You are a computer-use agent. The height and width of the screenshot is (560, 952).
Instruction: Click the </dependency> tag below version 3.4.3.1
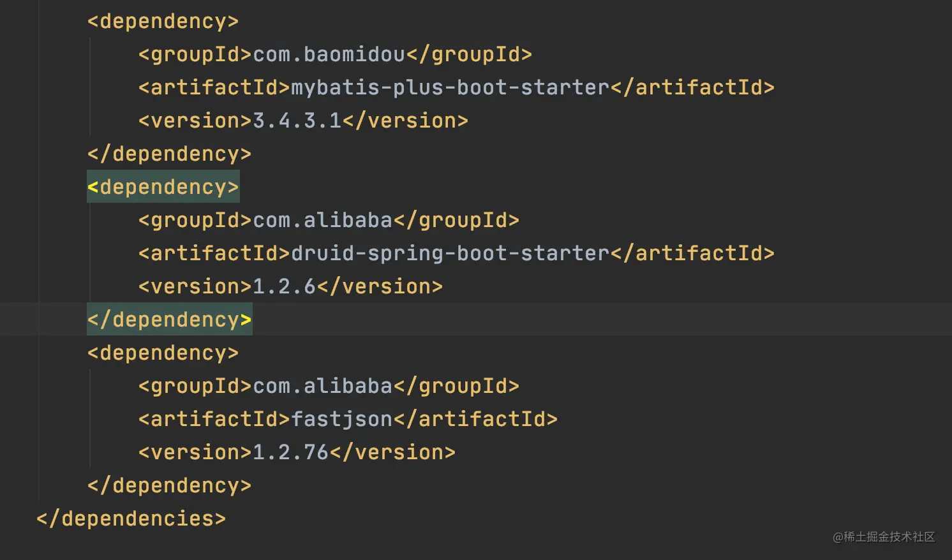[x=170, y=154]
